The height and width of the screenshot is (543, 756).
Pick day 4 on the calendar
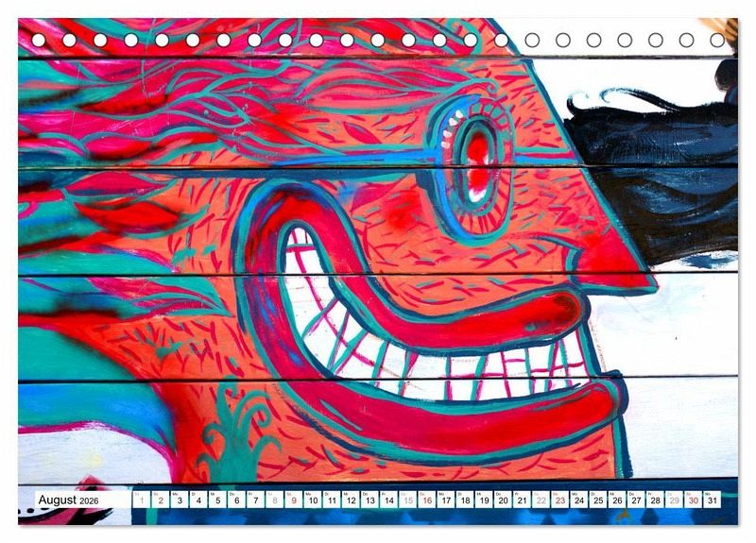click(198, 500)
